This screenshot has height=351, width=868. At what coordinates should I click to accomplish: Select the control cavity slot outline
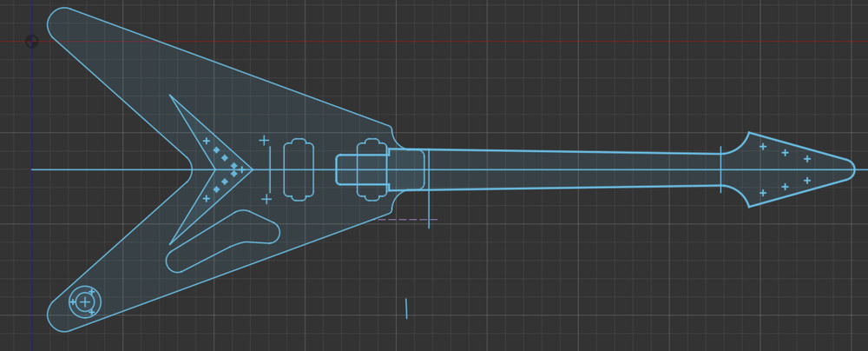pos(223,242)
